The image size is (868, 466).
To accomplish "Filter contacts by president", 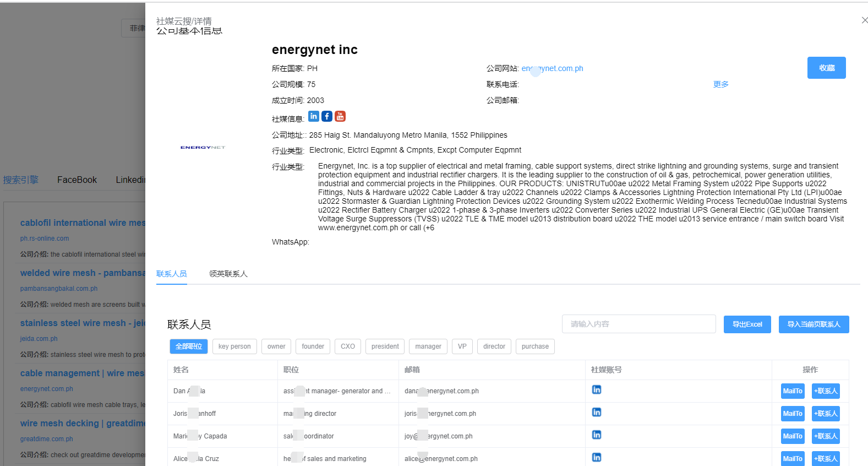I will click(385, 346).
